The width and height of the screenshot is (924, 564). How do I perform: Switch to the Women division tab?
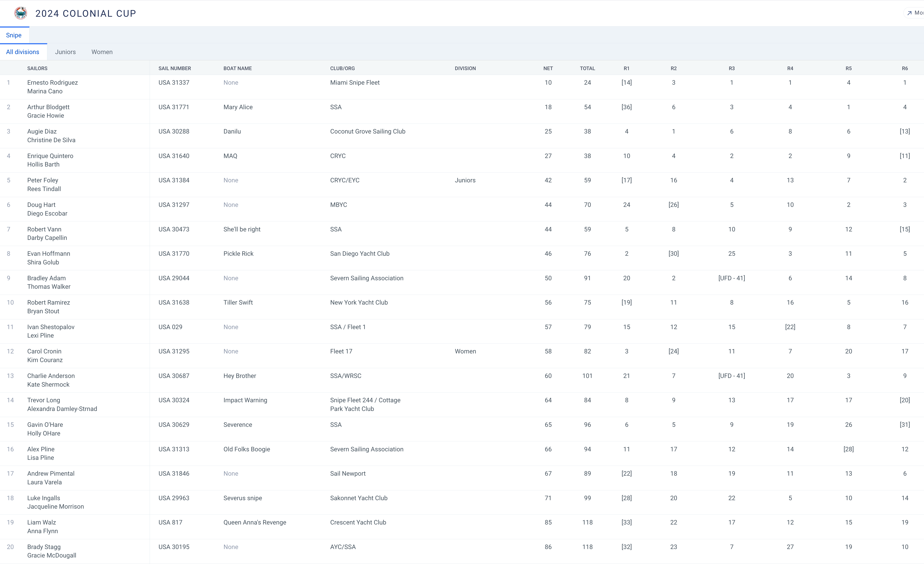click(102, 52)
